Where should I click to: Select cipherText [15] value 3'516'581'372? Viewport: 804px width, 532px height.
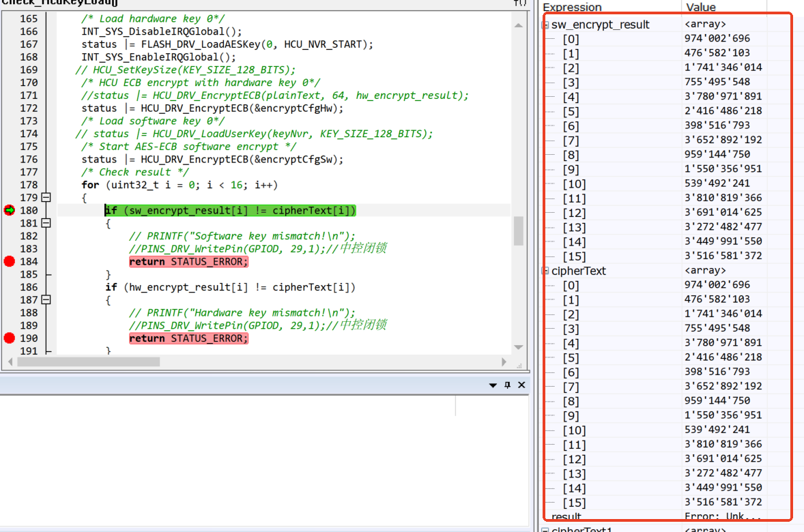click(723, 502)
